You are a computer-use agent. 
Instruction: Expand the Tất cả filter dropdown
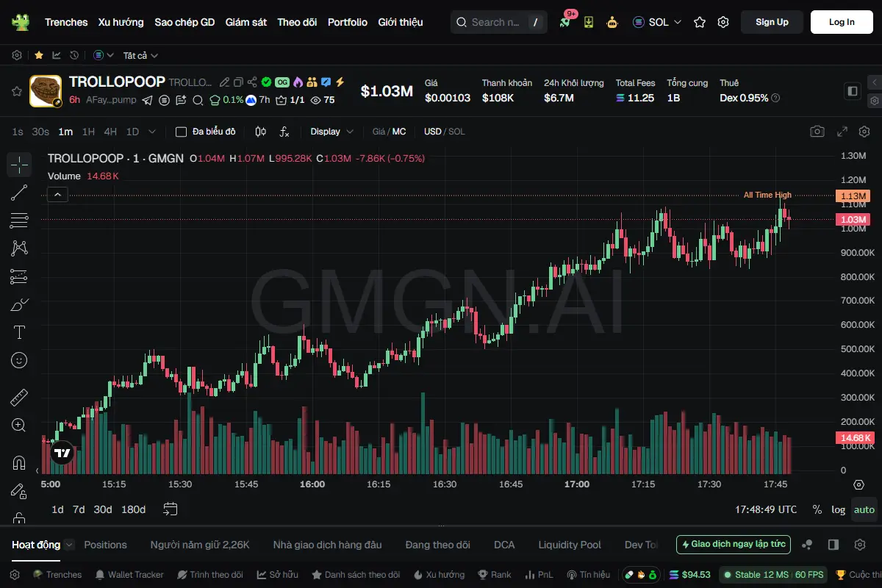point(140,55)
